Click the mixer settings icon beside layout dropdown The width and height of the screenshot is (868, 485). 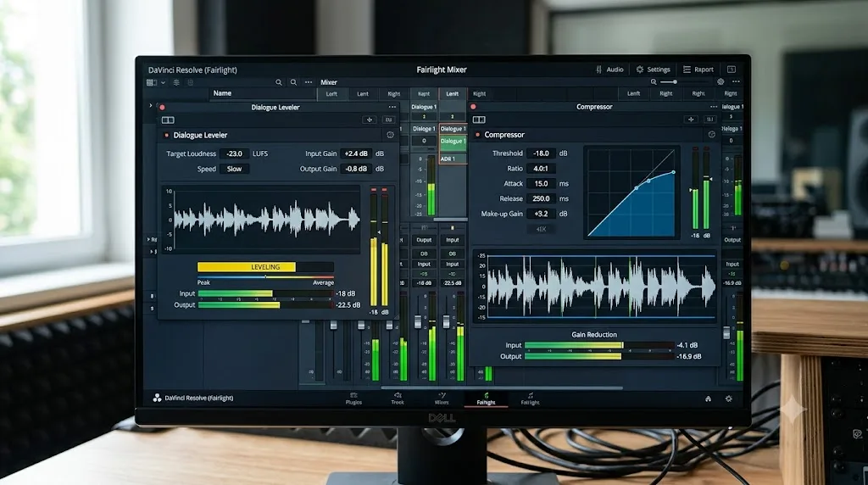[x=176, y=82]
